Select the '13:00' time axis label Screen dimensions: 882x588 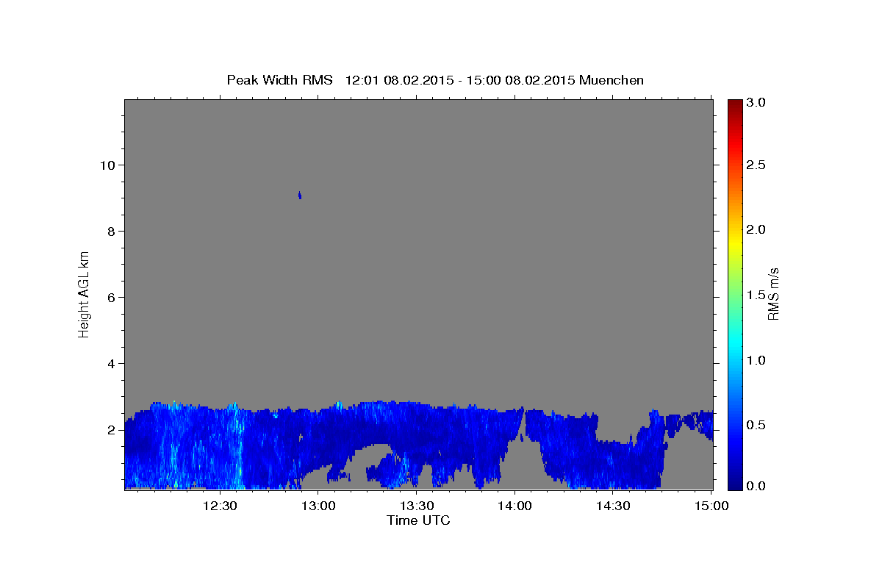pyautogui.click(x=319, y=506)
